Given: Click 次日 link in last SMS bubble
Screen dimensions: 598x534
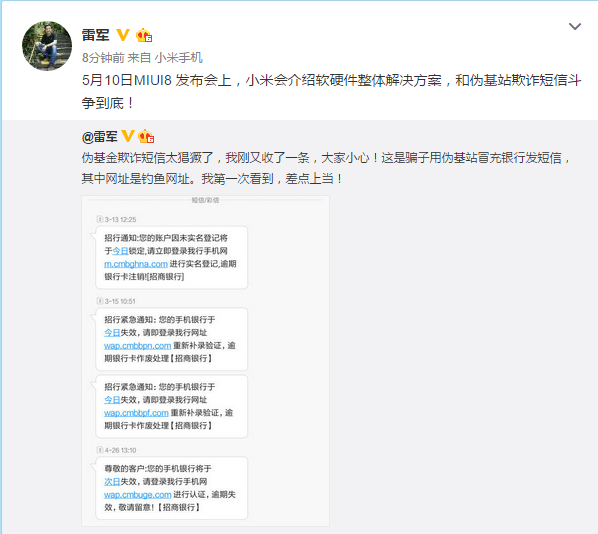Looking at the screenshot, I should (112, 481).
